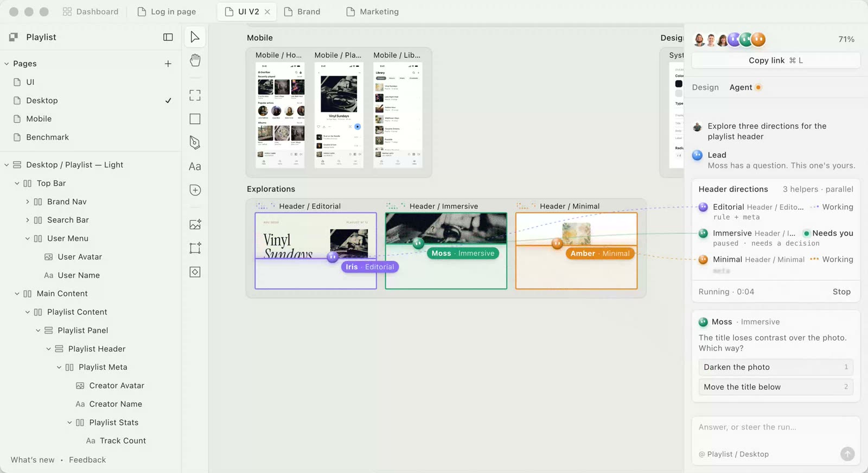The height and width of the screenshot is (473, 868).
Task: Add a new page with plus icon
Action: click(x=168, y=64)
